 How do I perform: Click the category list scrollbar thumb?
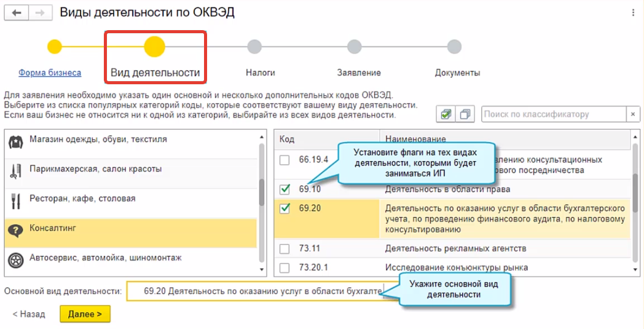262,192
